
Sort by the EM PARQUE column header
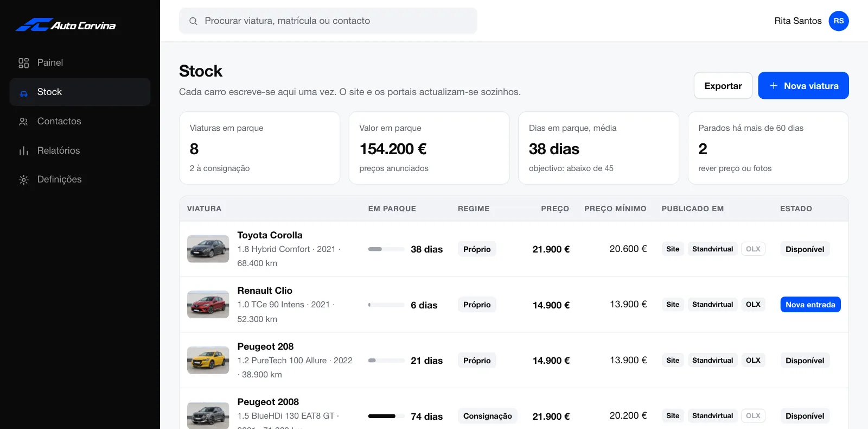click(392, 209)
